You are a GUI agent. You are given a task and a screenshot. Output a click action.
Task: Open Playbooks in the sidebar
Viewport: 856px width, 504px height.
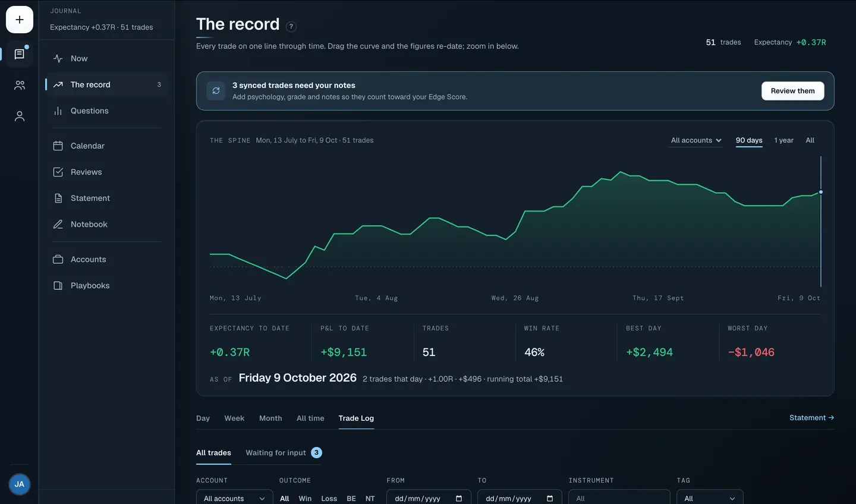(106, 285)
